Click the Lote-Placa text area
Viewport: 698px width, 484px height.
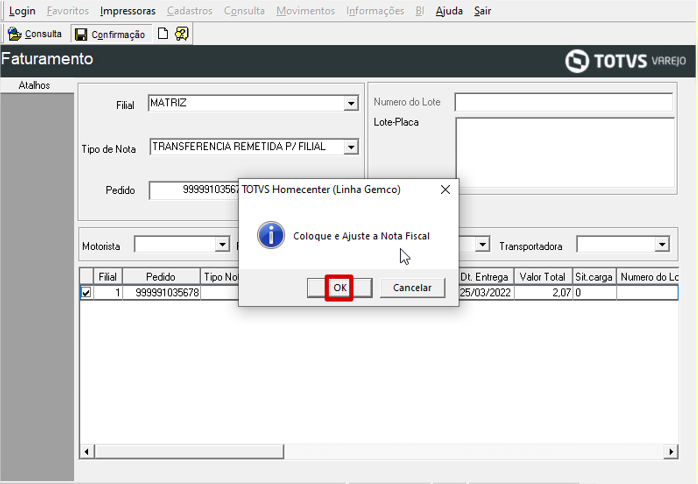(565, 153)
